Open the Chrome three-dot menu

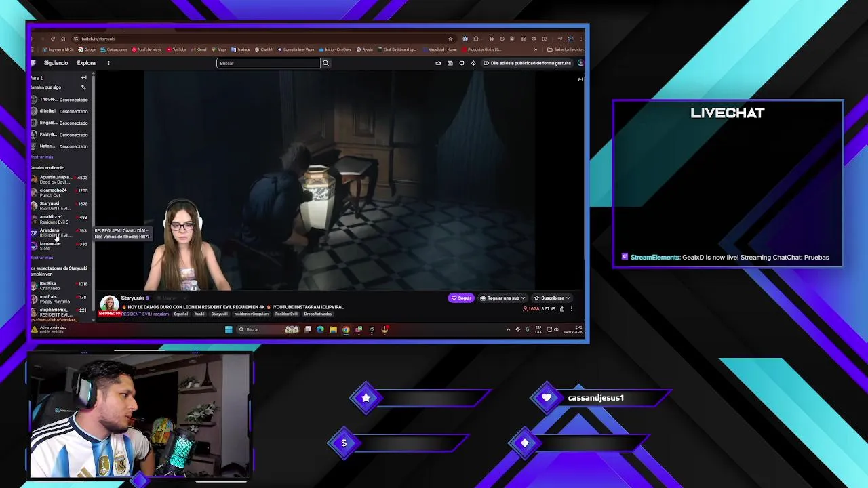pos(582,39)
